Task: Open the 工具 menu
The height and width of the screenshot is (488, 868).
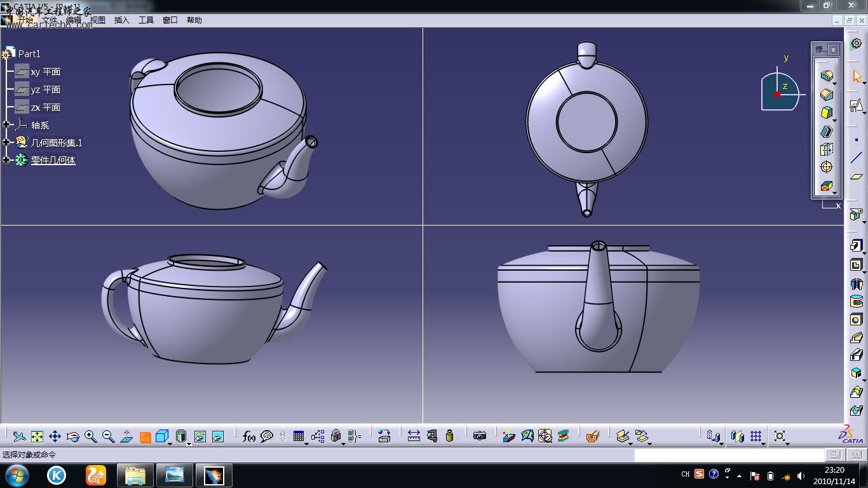Action: tap(146, 20)
